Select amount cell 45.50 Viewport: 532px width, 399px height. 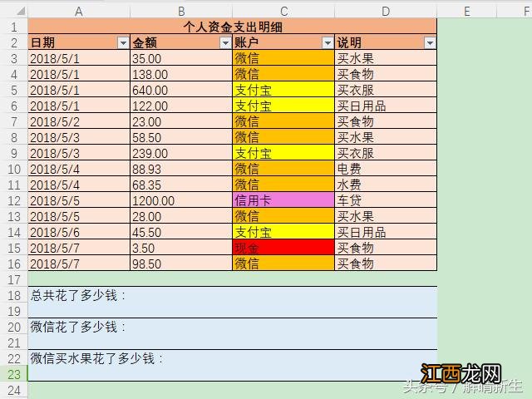181,232
